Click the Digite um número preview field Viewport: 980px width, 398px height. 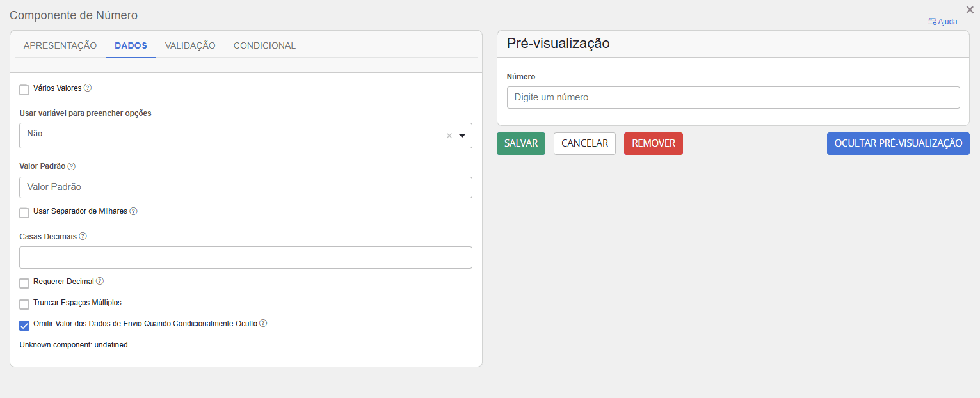tap(733, 98)
